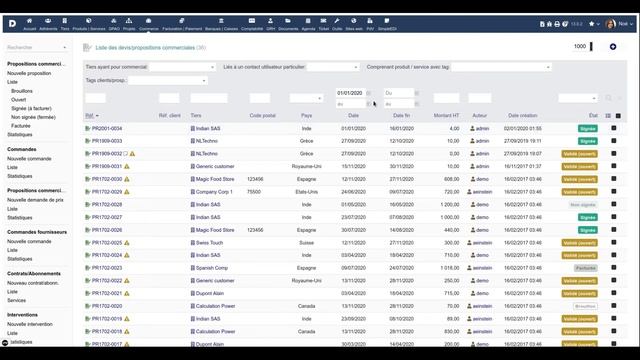Click the column selector icon beside État
The width and height of the screenshot is (640, 360).
pyautogui.click(x=608, y=116)
